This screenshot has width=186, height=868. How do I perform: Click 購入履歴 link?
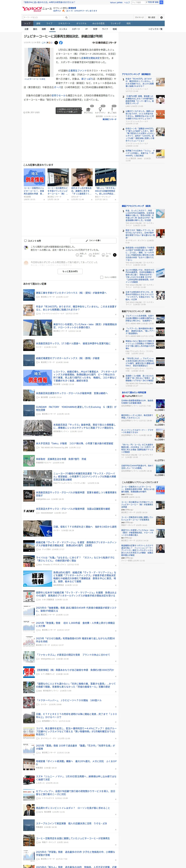[x=152, y=18]
